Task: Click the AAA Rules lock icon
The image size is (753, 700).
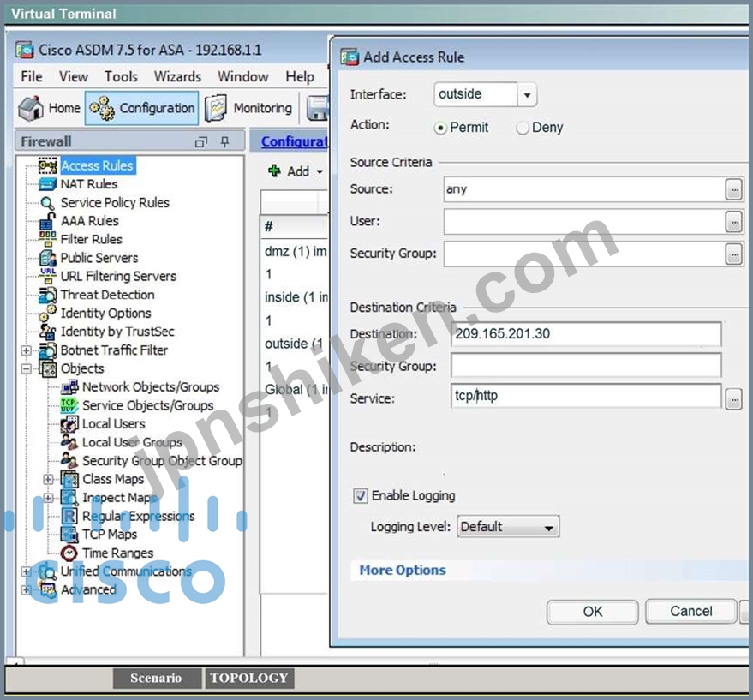Action: coord(47,222)
